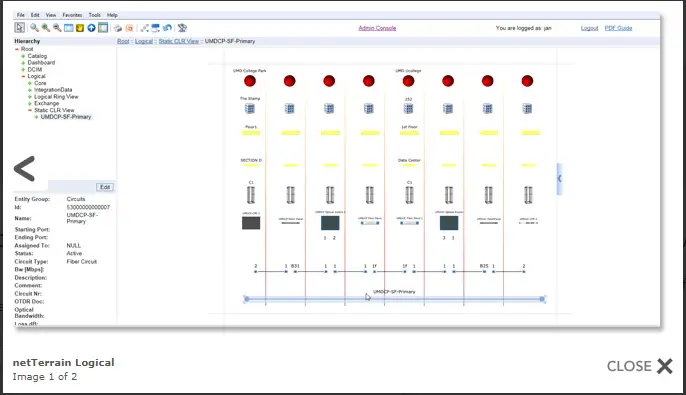This screenshot has width=686, height=395.
Task: Go to previous image with left arrow
Action: (24, 168)
